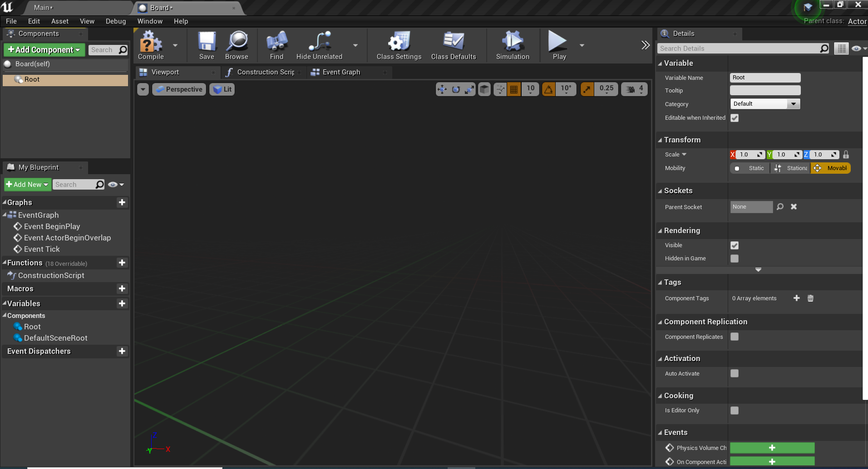Image resolution: width=868 pixels, height=469 pixels.
Task: Open the Category dropdown set to Default
Action: (765, 104)
